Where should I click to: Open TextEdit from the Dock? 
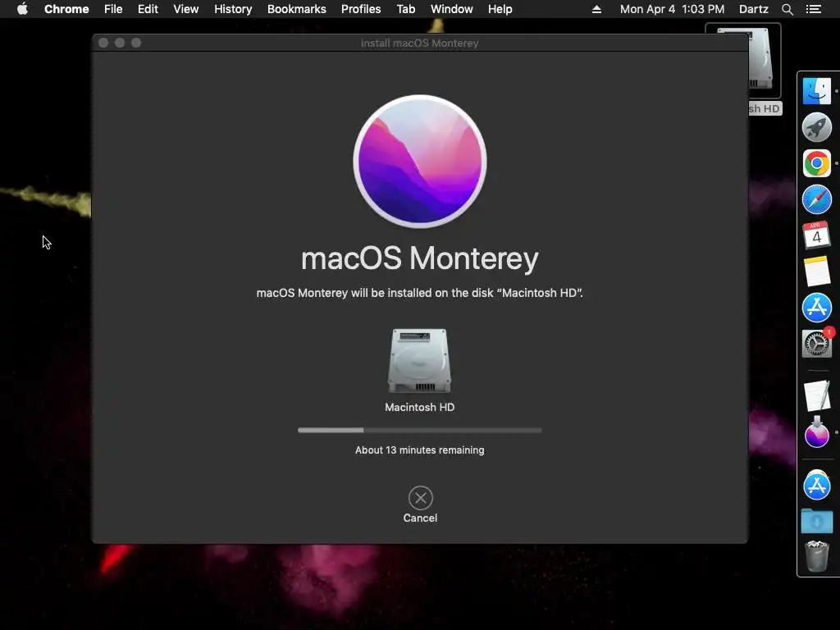[816, 396]
